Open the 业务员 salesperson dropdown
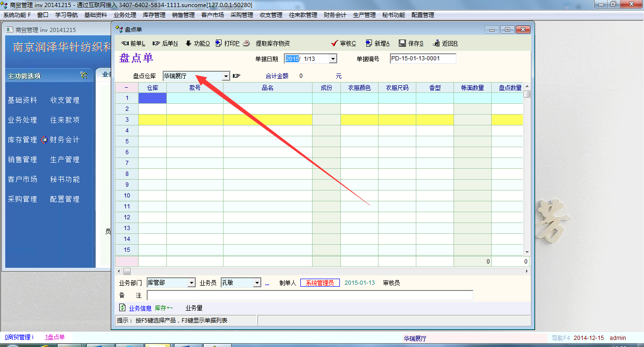 click(x=257, y=283)
